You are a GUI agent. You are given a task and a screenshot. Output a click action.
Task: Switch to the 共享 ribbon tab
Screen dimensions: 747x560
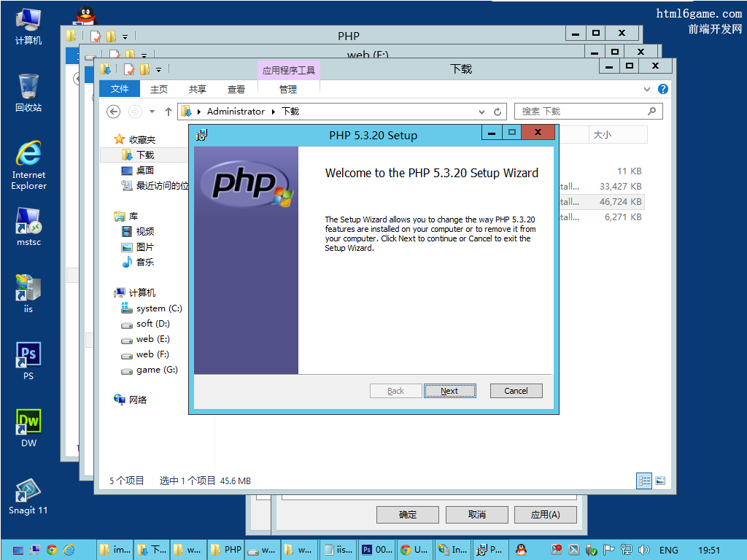[197, 89]
